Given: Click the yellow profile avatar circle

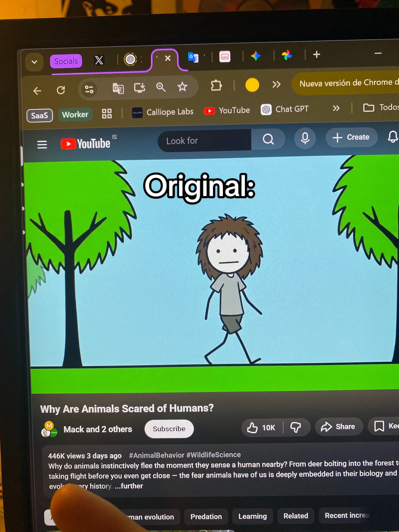Looking at the screenshot, I should (252, 85).
